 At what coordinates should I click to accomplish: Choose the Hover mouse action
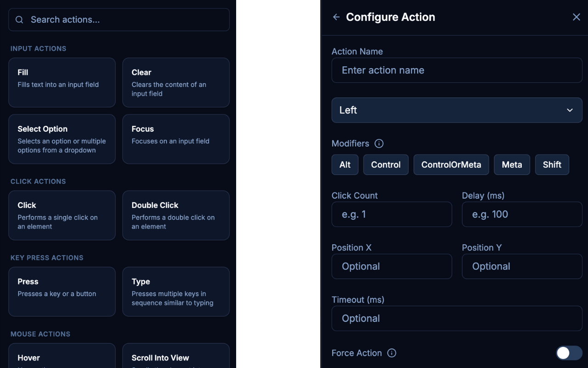click(62, 357)
